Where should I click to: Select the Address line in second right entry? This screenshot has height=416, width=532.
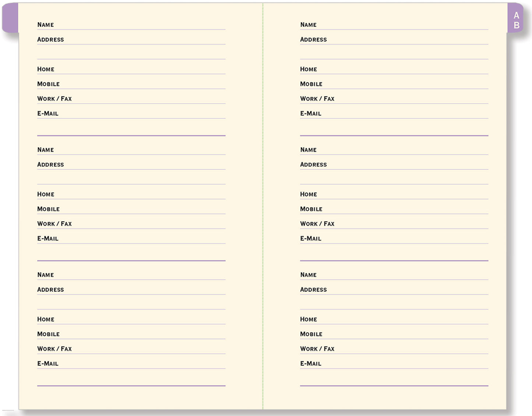pos(394,167)
